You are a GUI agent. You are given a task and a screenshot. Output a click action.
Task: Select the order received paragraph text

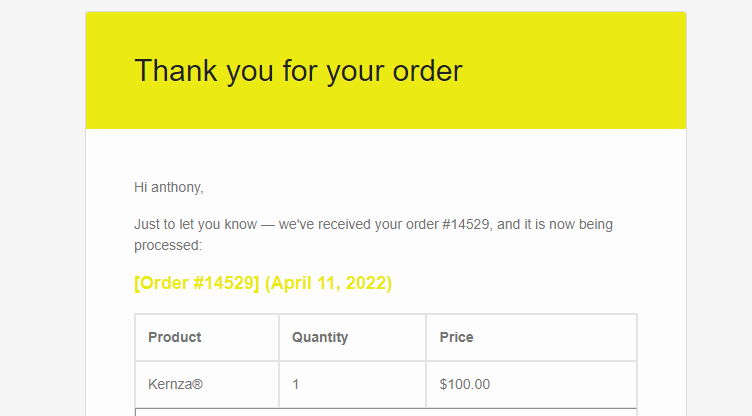pos(373,235)
